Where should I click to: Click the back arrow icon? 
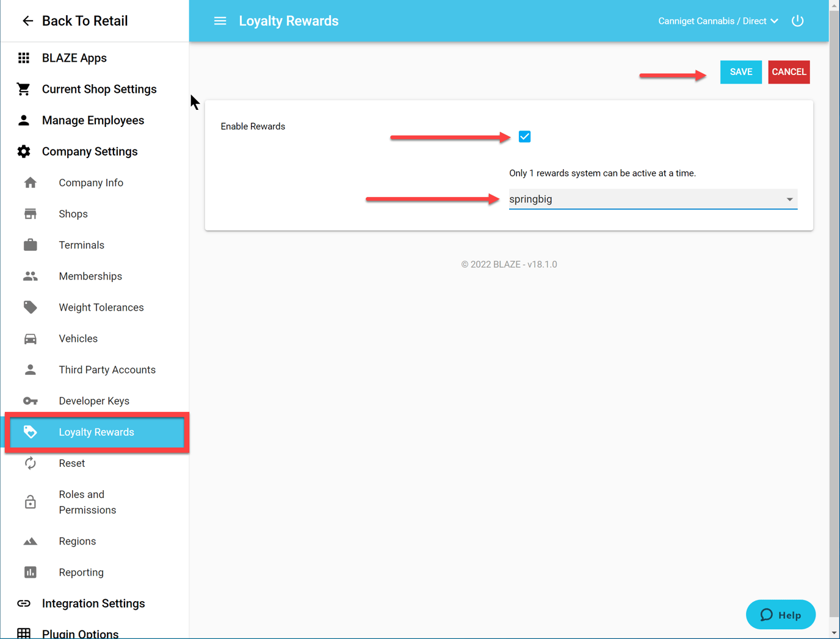pyautogui.click(x=27, y=21)
